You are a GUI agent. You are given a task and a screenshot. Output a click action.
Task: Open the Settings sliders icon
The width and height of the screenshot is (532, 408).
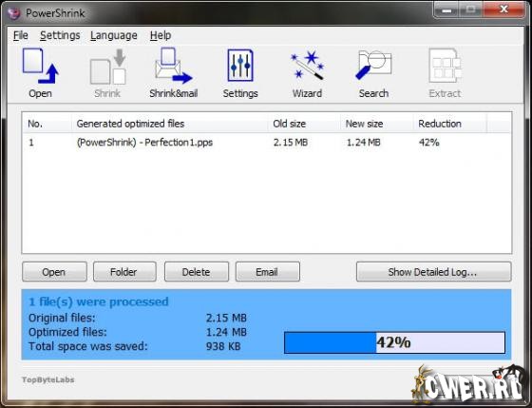point(240,66)
